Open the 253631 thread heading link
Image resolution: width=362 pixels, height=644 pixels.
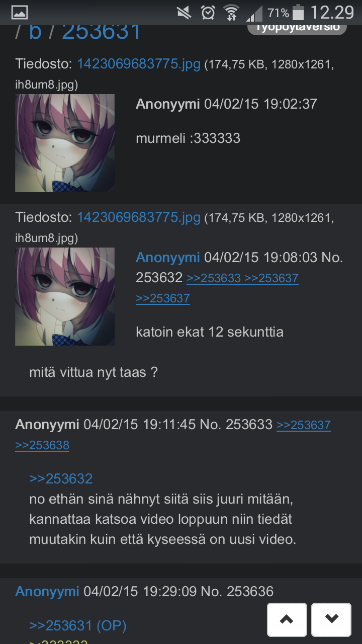pyautogui.click(x=102, y=32)
